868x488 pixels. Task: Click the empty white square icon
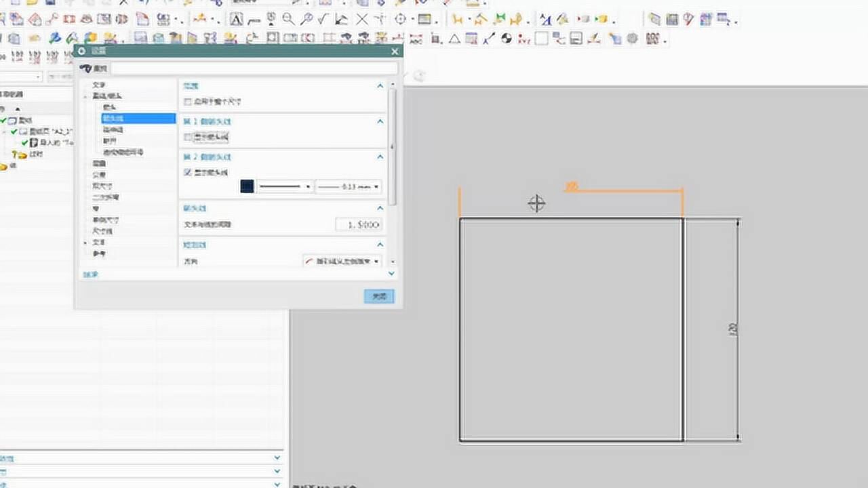coord(541,39)
